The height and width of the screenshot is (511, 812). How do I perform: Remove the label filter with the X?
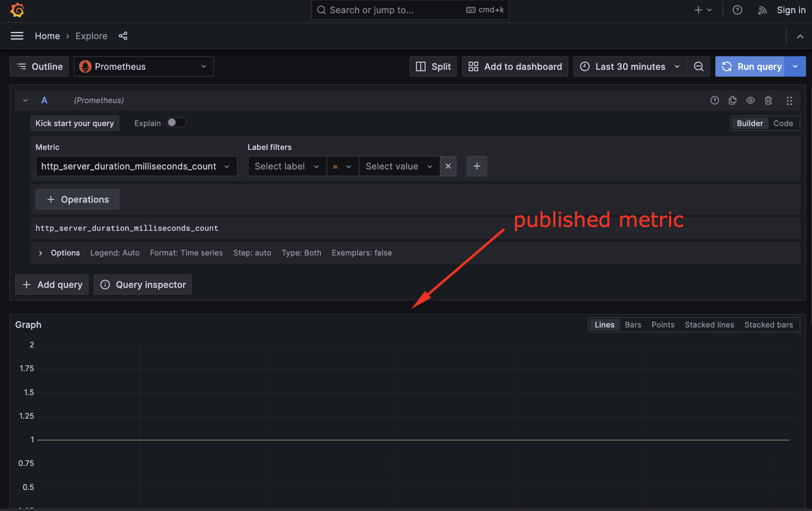pyautogui.click(x=448, y=166)
